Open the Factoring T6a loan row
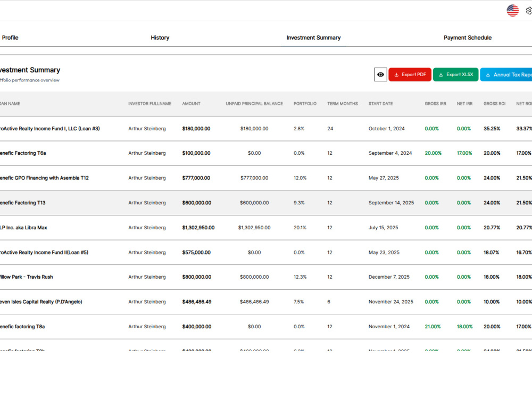This screenshot has width=532, height=399. click(x=266, y=153)
